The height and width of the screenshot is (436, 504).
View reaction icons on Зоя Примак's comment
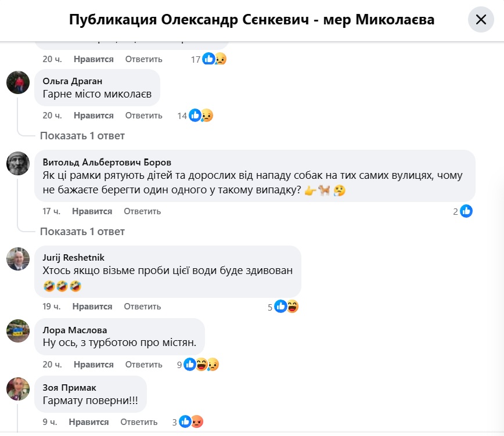tap(191, 422)
